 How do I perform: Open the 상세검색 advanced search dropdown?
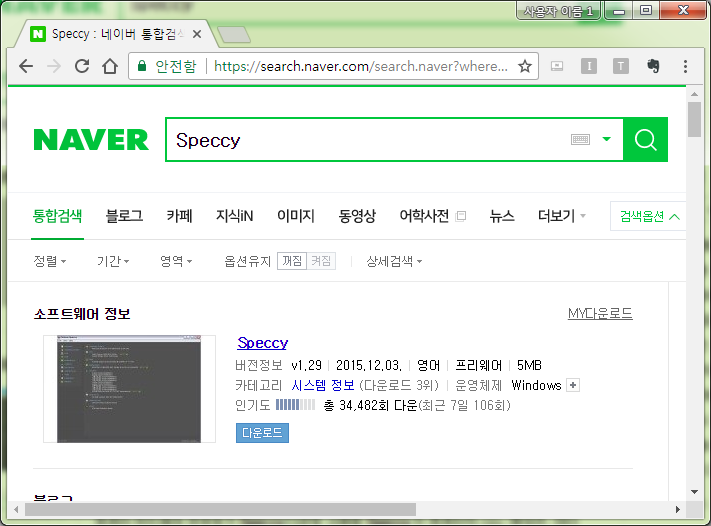point(394,261)
